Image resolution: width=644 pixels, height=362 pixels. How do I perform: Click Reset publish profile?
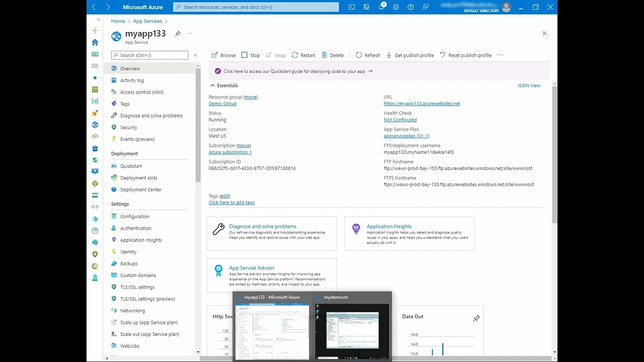466,55
